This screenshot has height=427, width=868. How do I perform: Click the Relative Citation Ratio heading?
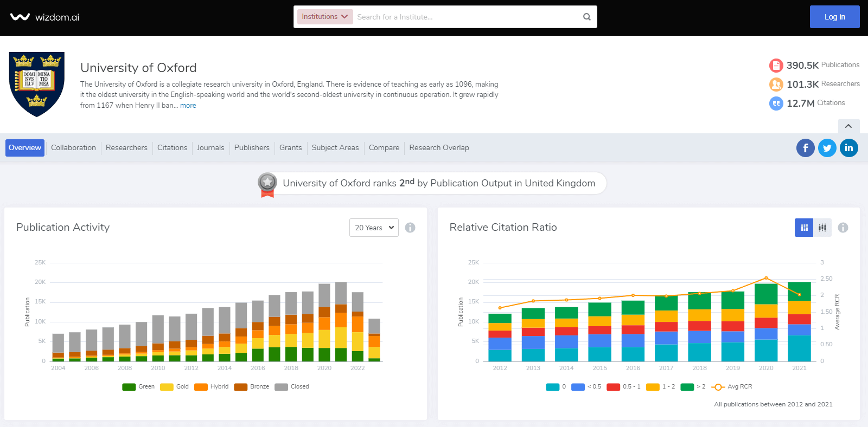pos(503,228)
